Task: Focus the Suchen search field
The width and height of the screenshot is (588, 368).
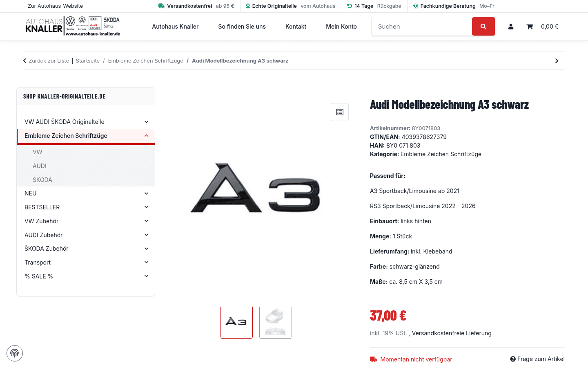Action: pyautogui.click(x=422, y=27)
